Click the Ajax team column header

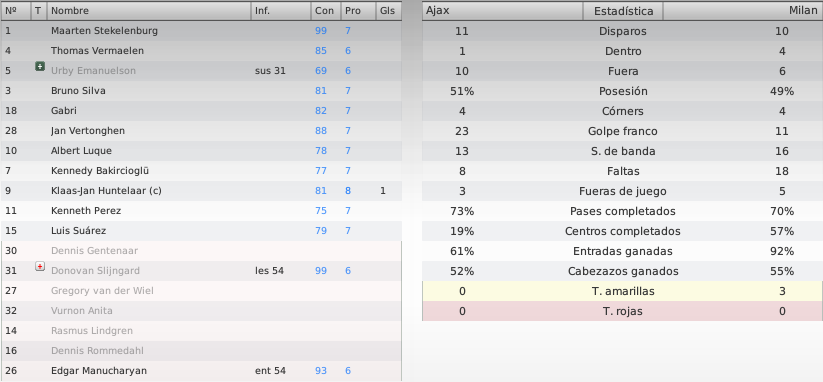[502, 11]
